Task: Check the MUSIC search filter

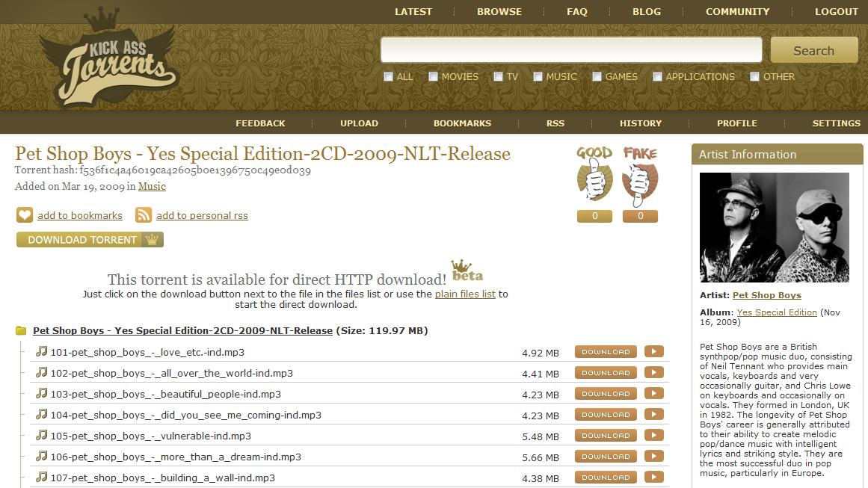Action: coord(538,77)
